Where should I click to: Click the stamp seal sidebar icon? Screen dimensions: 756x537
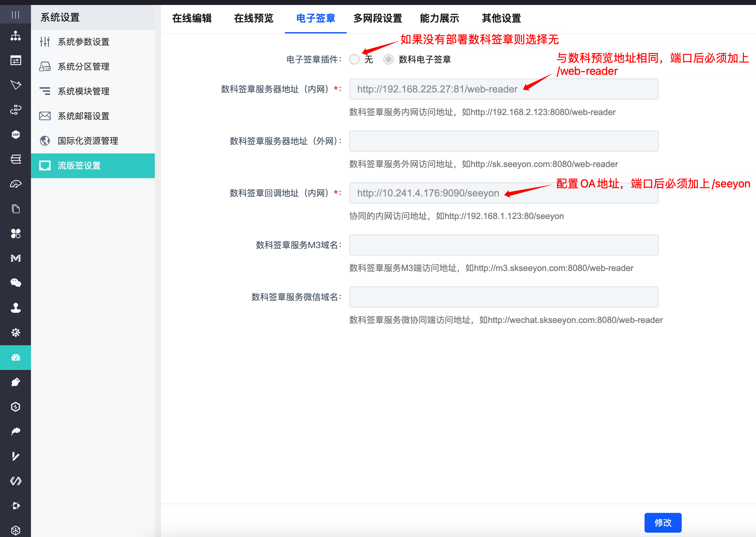click(x=15, y=308)
